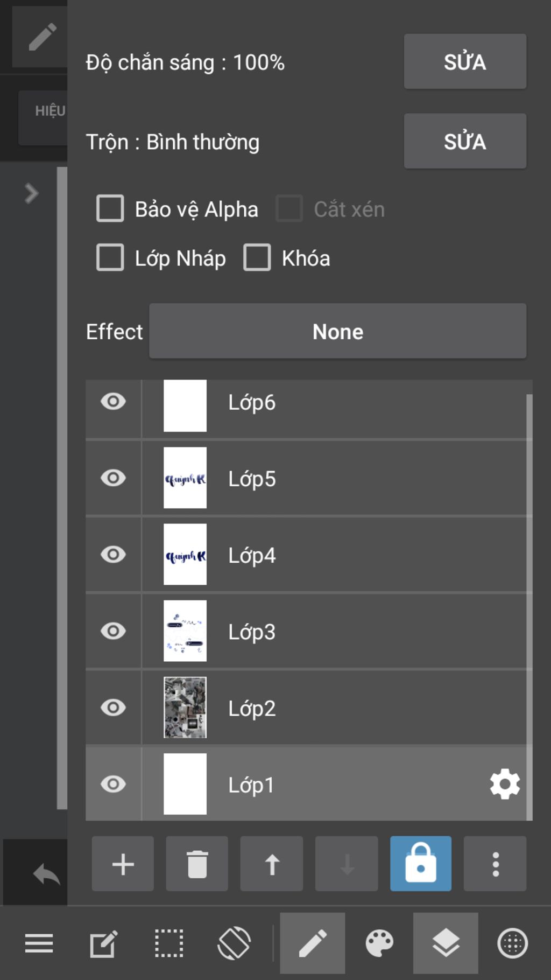Click the blue lock layer button
The image size is (551, 980).
click(420, 863)
